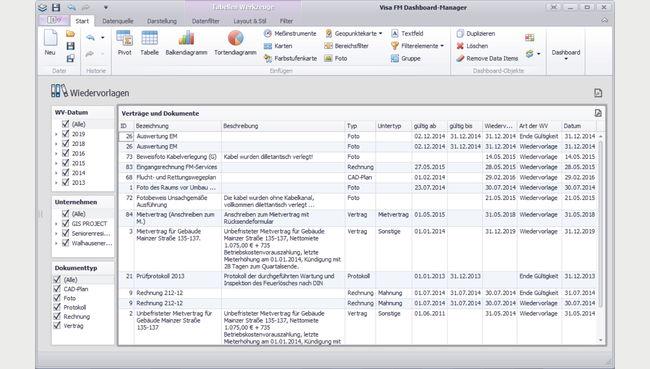Click Remove Data Items eraser

(x=487, y=58)
